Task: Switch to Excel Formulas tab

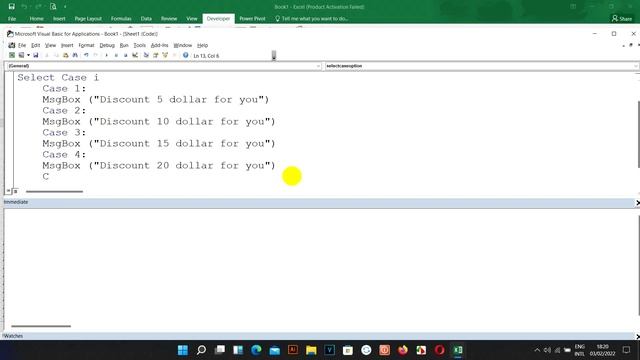Action: point(121,19)
